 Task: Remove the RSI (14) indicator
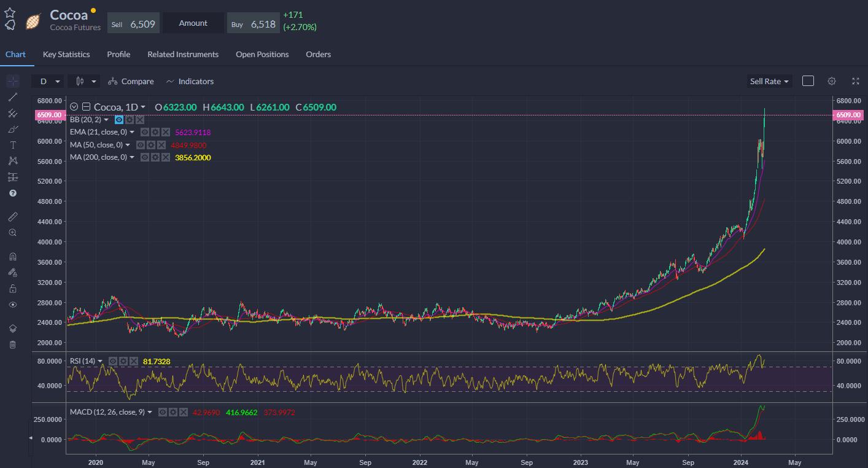point(133,361)
